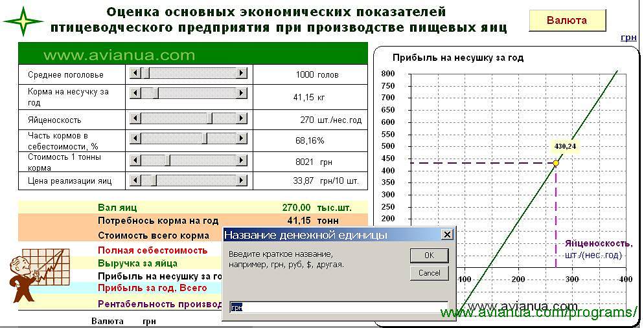Click the Корма на несушку slider thumb

155,94
